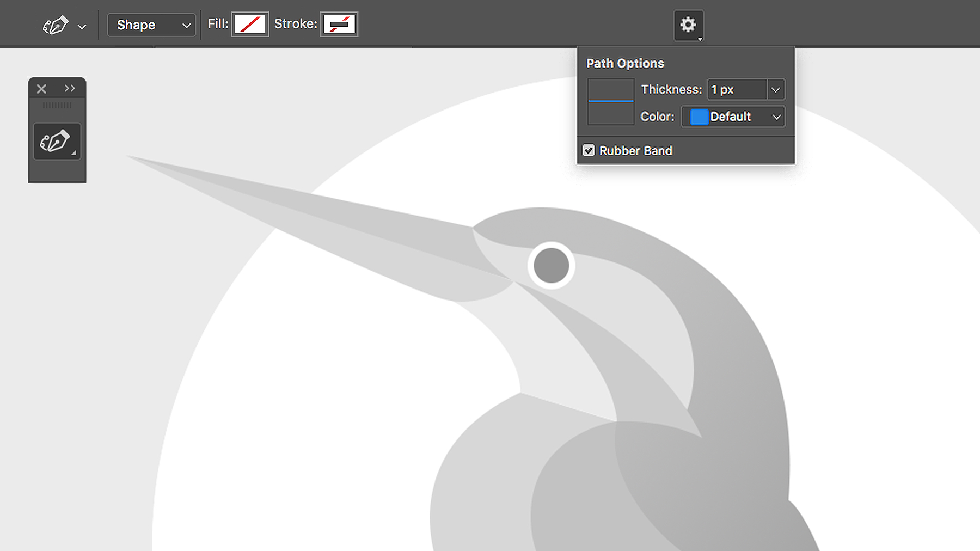
Task: Click the Stroke color well
Action: [339, 24]
